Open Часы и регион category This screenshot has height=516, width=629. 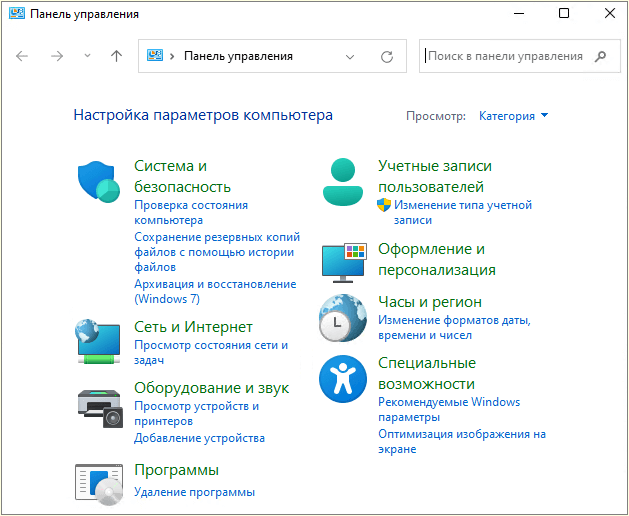click(430, 302)
